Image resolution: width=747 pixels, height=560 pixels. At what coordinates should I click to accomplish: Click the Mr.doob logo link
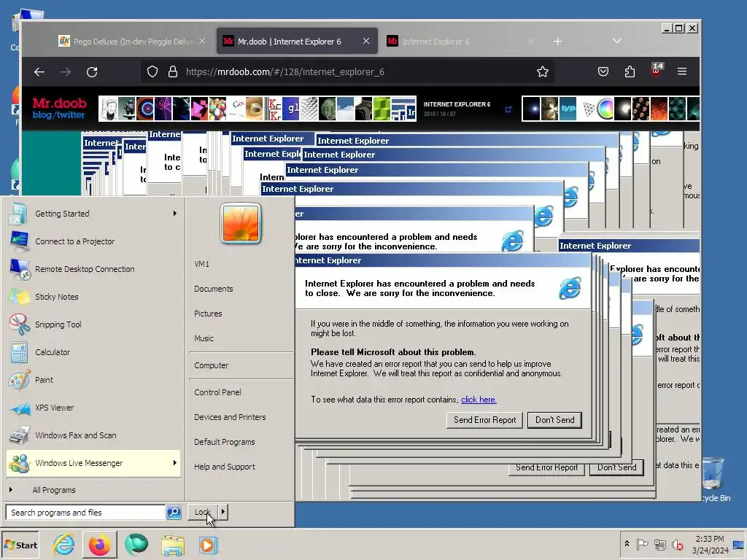click(x=59, y=104)
